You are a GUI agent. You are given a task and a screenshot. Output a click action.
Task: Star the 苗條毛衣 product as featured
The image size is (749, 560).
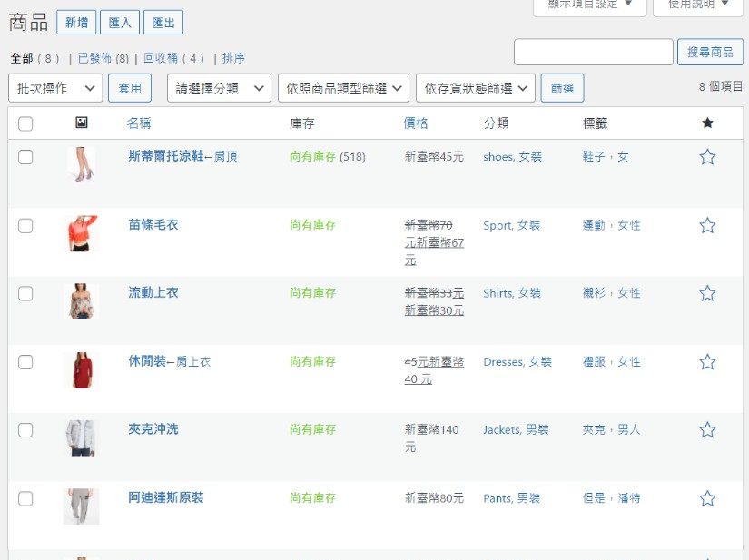point(707,225)
